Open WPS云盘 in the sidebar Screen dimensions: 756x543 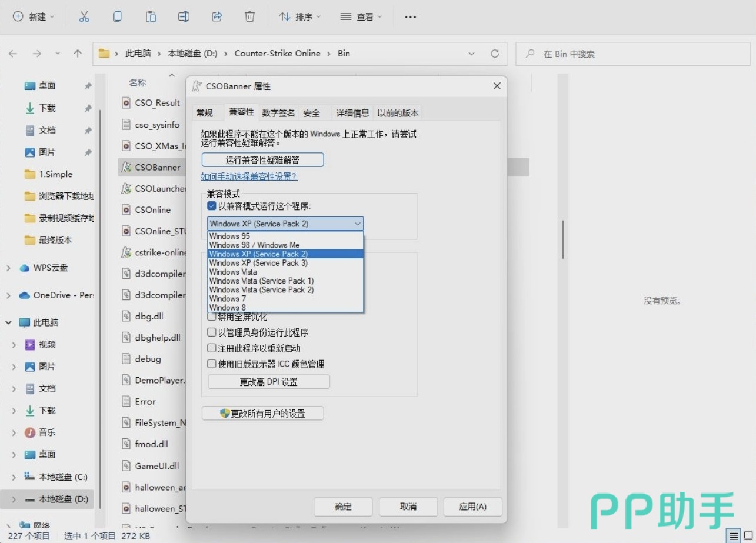(51, 268)
